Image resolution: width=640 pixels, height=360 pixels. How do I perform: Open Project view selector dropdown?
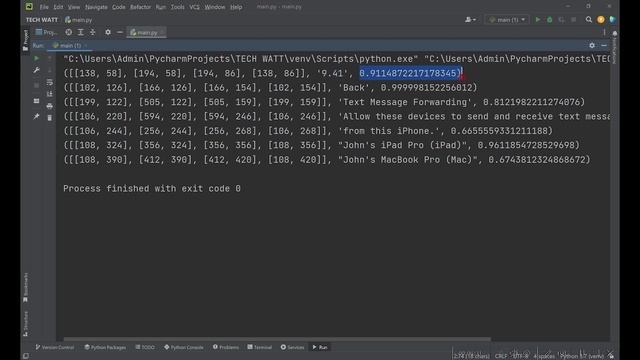coord(47,32)
